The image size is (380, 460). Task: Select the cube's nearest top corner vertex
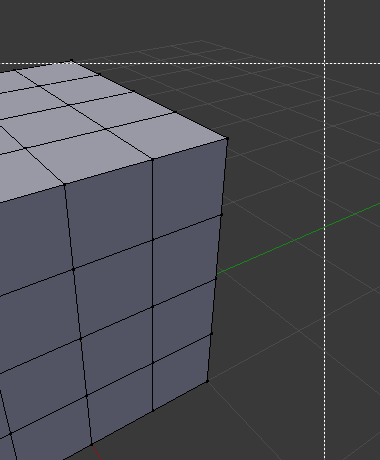pyautogui.click(x=227, y=138)
